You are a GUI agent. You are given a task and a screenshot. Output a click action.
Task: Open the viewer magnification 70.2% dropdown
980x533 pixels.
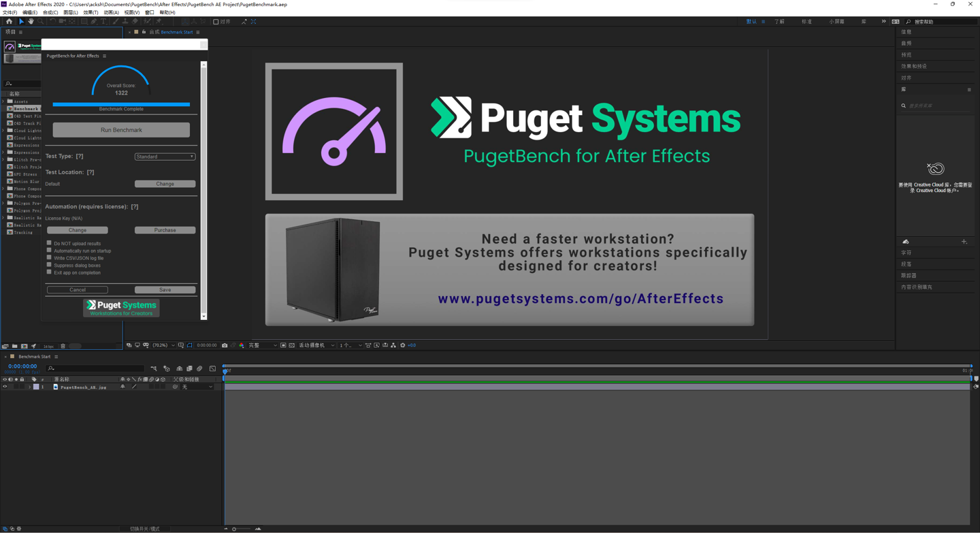click(163, 345)
